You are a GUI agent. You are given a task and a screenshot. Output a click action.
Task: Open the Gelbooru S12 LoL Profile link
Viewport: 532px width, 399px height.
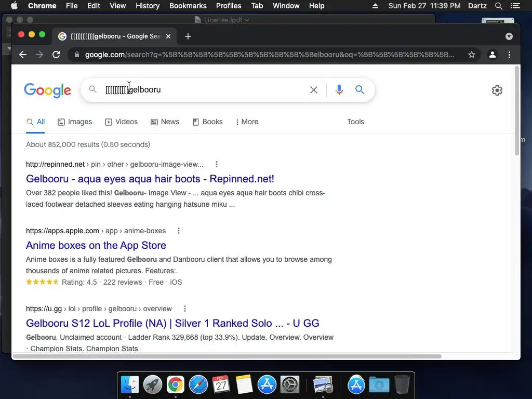click(x=172, y=323)
